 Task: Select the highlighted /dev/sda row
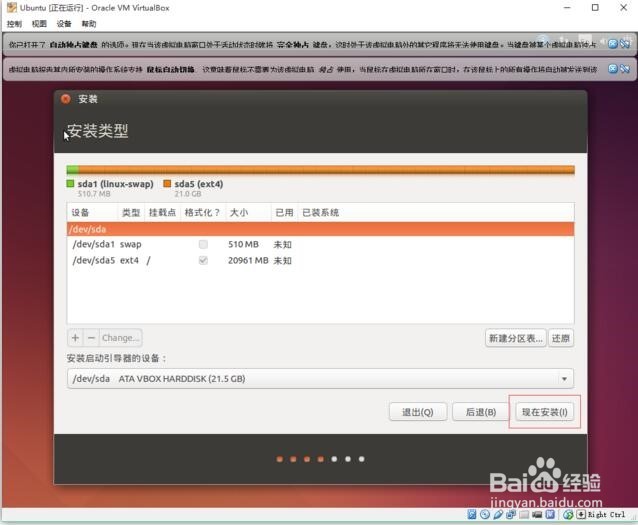click(x=320, y=229)
